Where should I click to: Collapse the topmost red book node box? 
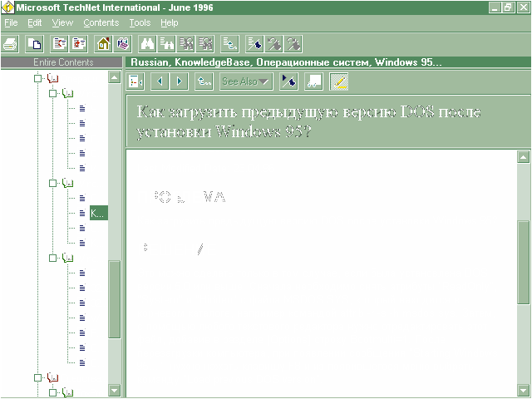(x=37, y=78)
